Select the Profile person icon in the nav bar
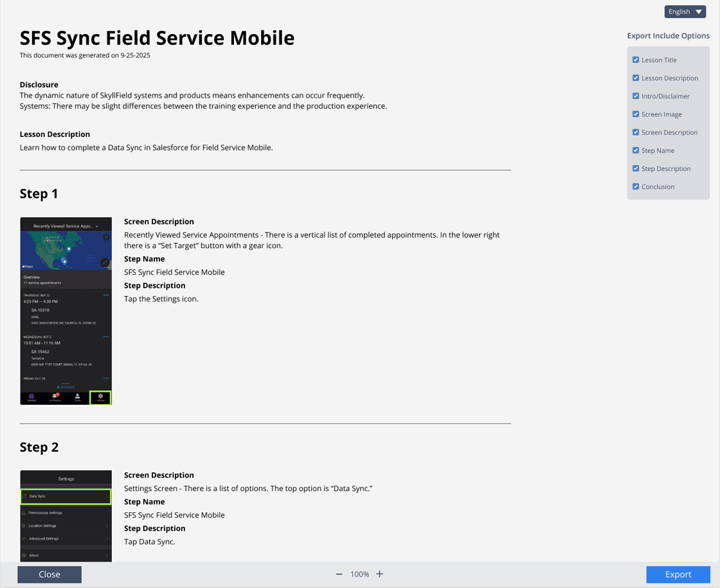Image resolution: width=720 pixels, height=588 pixels. (x=77, y=396)
